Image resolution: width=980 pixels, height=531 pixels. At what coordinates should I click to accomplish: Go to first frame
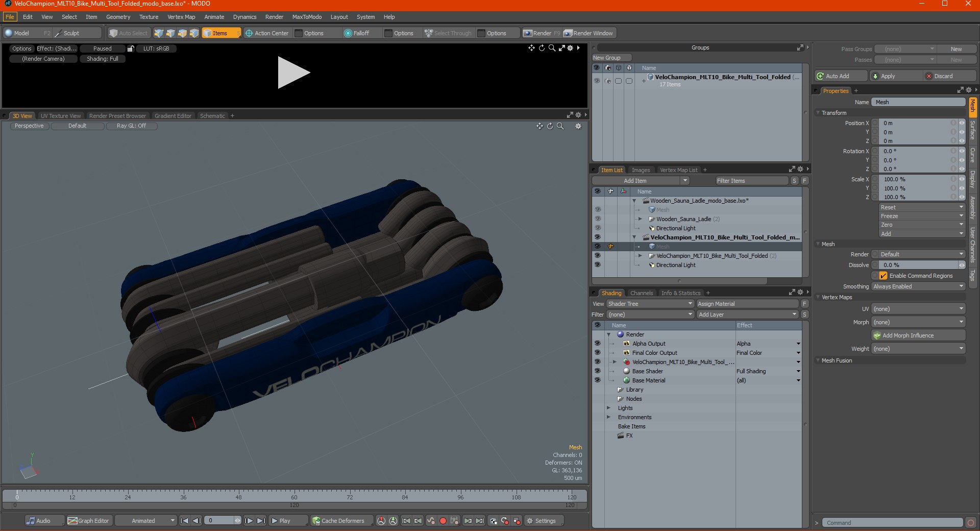185,521
